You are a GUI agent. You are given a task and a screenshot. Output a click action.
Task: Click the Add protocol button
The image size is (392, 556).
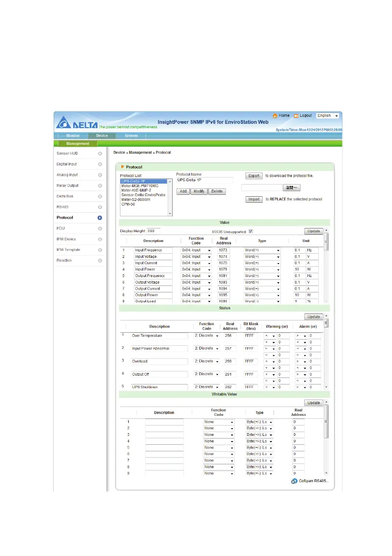(x=183, y=192)
